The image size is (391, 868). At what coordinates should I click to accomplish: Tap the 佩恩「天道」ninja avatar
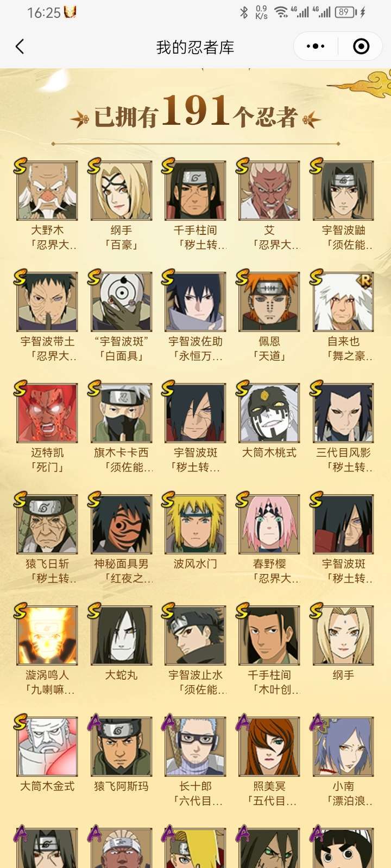[269, 302]
